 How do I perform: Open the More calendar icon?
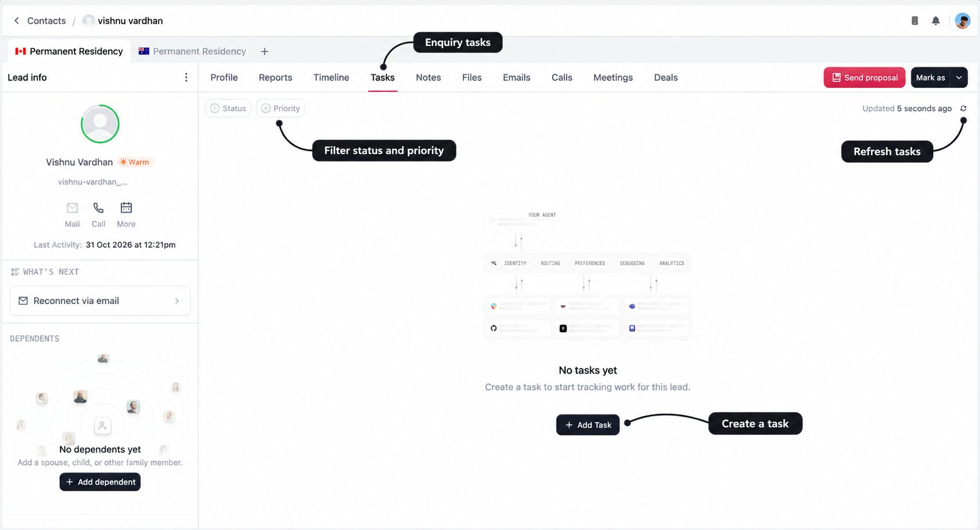coord(126,208)
